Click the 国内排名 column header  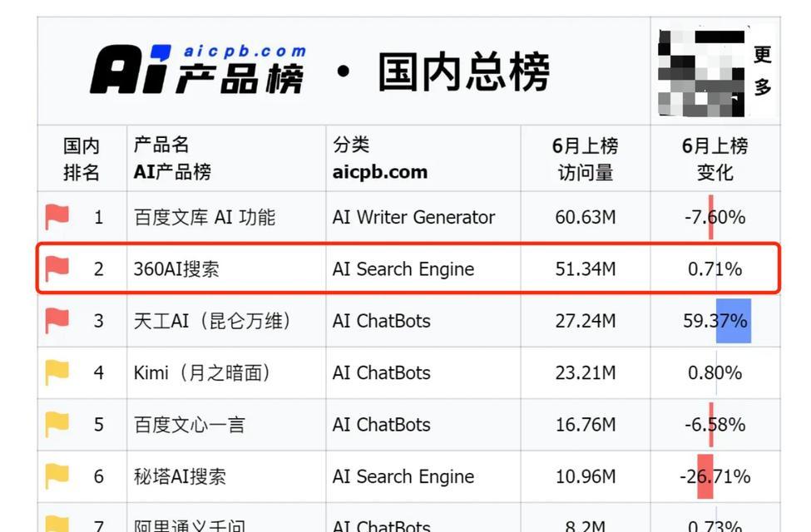[x=82, y=159]
